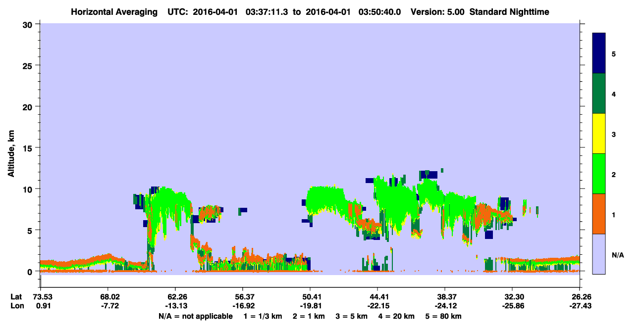Click the altitude tick label 20

point(29,106)
